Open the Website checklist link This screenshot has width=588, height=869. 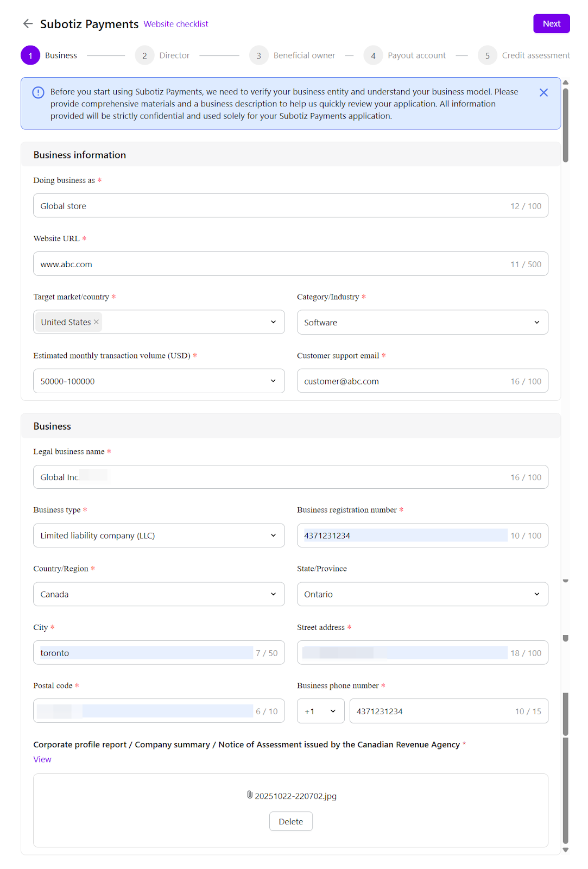click(x=176, y=24)
